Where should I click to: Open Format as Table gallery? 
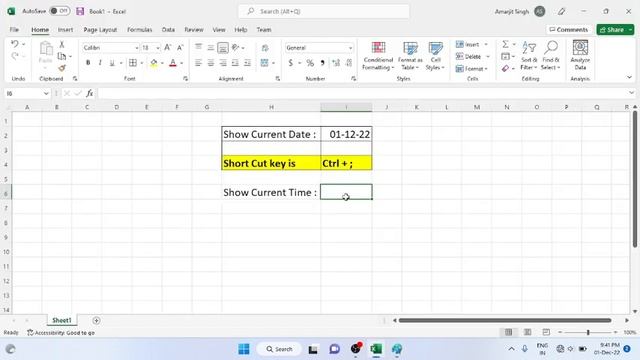tap(410, 56)
